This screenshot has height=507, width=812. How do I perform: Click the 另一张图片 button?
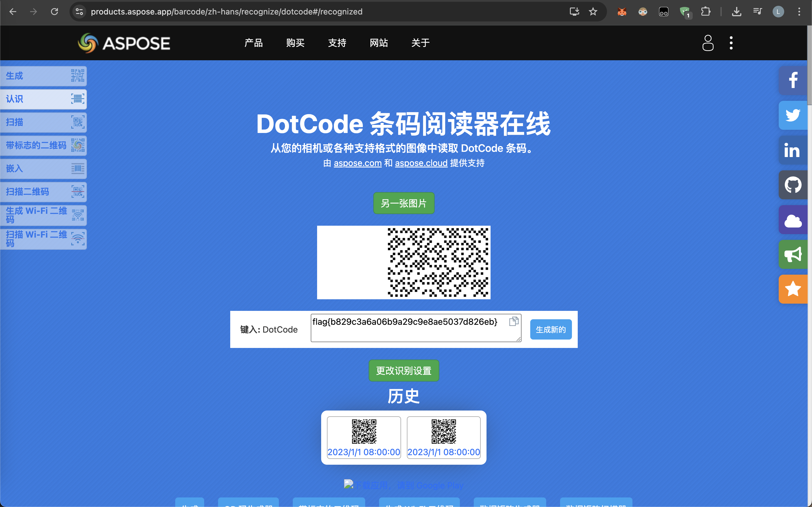pos(403,203)
